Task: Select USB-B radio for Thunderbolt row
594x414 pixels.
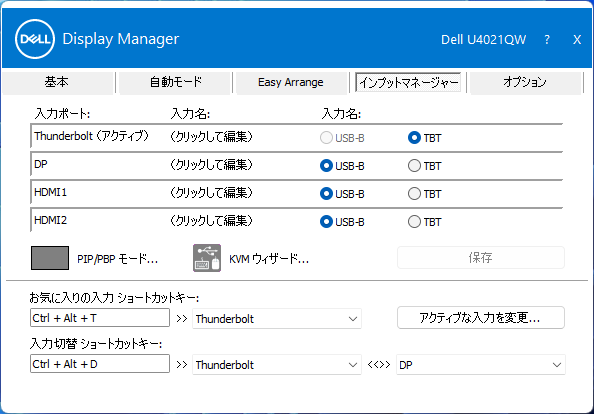Action: pyautogui.click(x=326, y=137)
